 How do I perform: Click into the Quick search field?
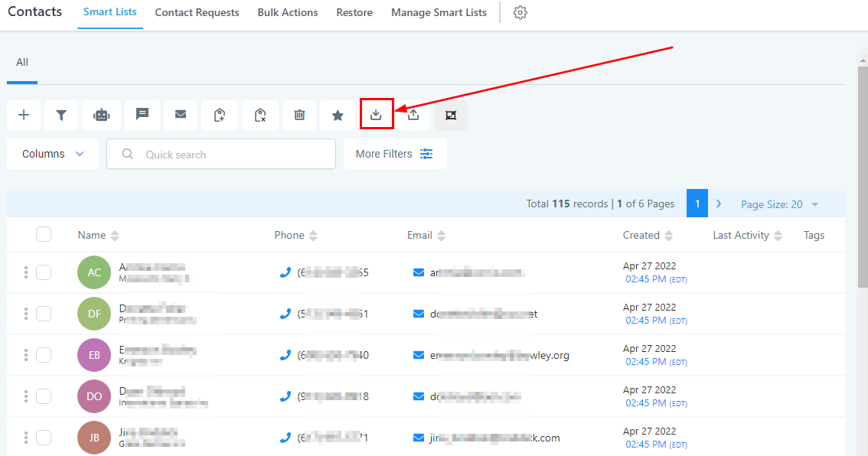230,154
